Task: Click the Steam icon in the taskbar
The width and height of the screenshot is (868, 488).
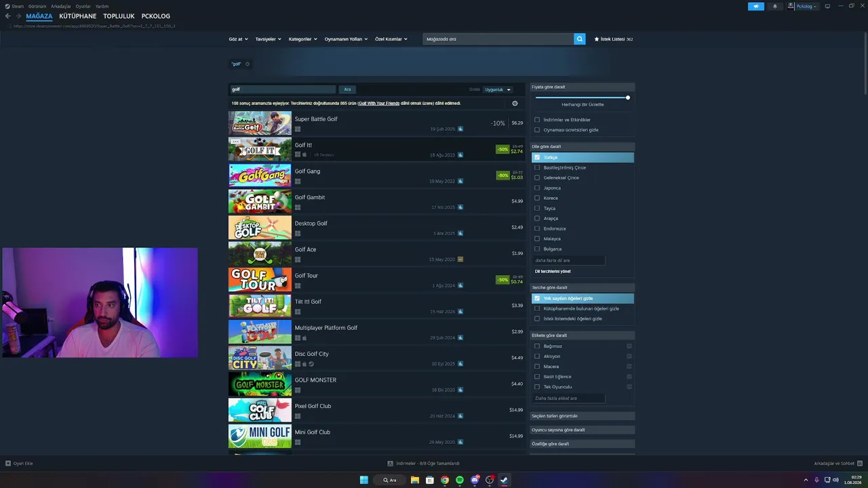Action: point(504,480)
